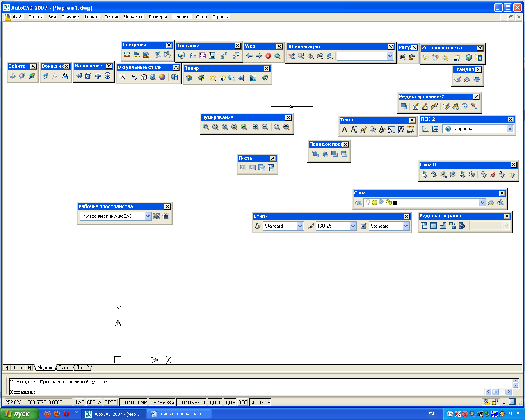Screen dimensions: 525x420
Task: Toggle ОТС-ПОЛЯР polar tracking
Action: (x=134, y=402)
